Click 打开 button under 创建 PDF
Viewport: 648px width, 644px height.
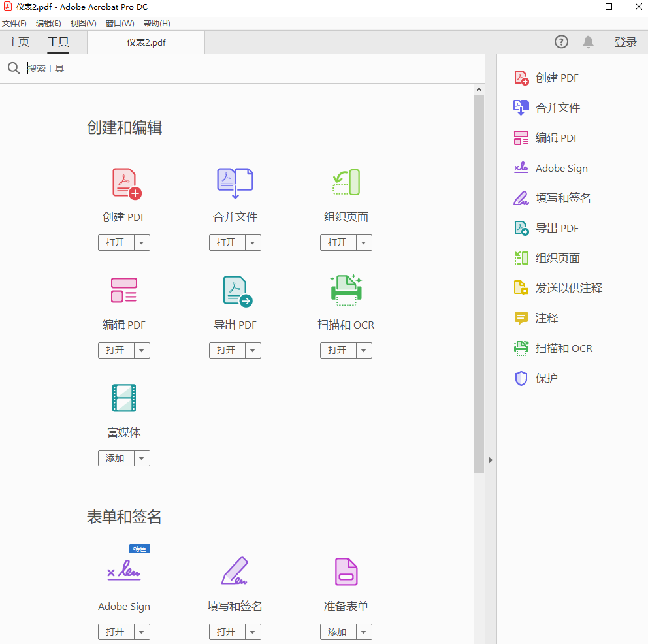pyautogui.click(x=116, y=242)
